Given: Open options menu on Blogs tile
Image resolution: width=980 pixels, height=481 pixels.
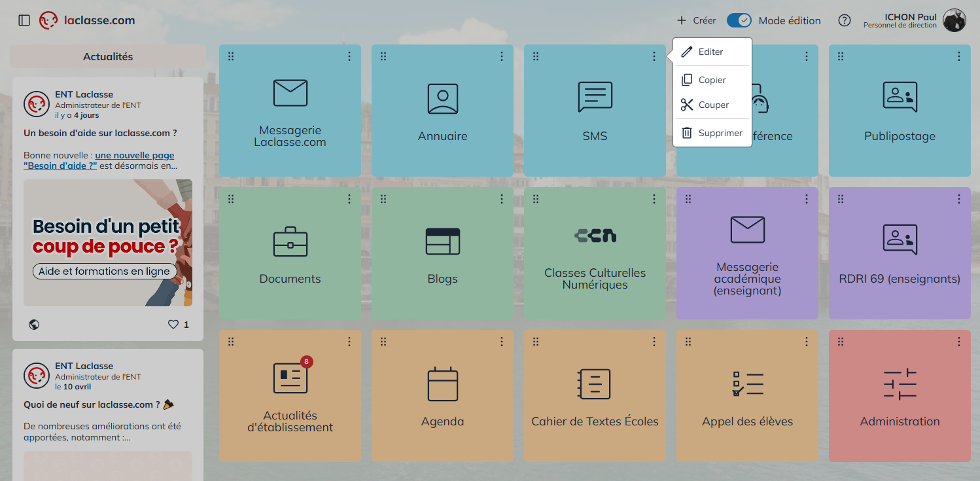Looking at the screenshot, I should [502, 199].
